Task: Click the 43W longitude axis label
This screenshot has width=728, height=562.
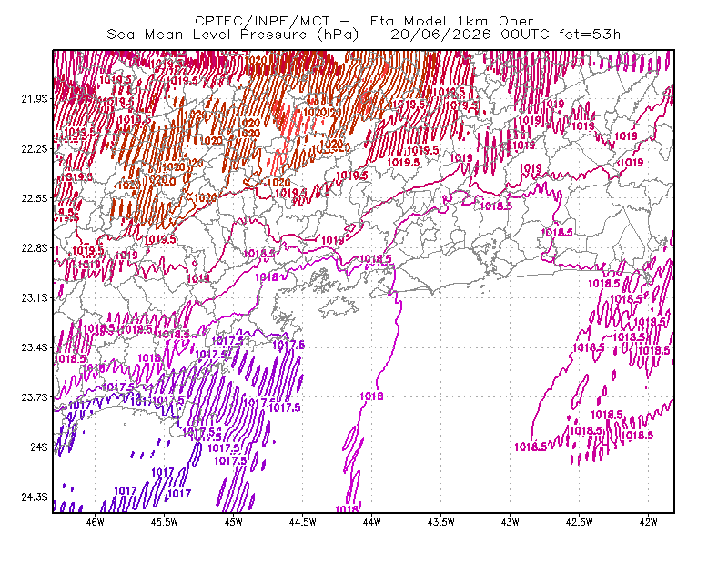Action: click(x=510, y=522)
